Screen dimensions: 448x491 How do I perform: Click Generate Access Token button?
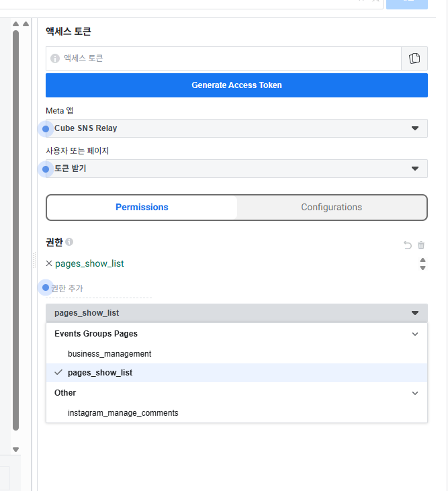236,85
